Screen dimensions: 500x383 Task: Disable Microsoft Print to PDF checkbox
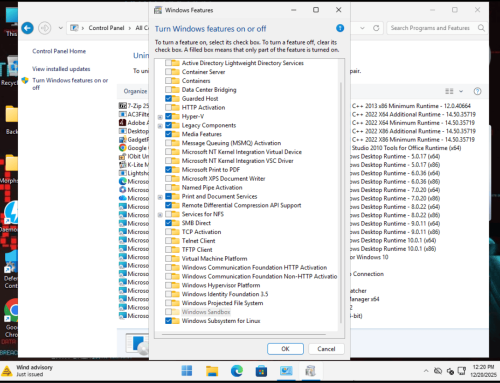coord(168,170)
